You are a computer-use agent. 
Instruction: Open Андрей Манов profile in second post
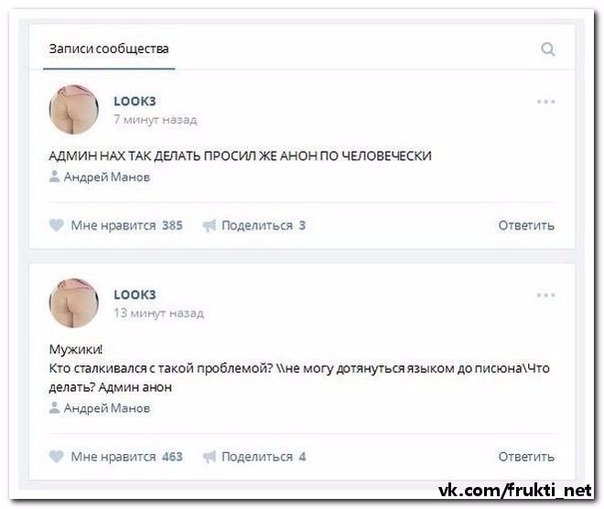tap(107, 408)
